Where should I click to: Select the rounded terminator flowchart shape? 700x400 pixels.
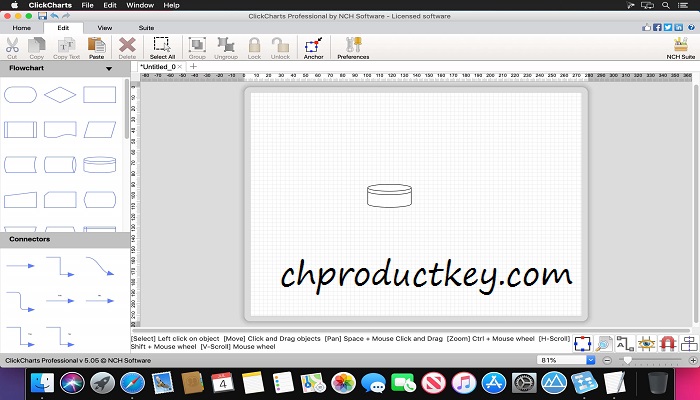coord(21,95)
